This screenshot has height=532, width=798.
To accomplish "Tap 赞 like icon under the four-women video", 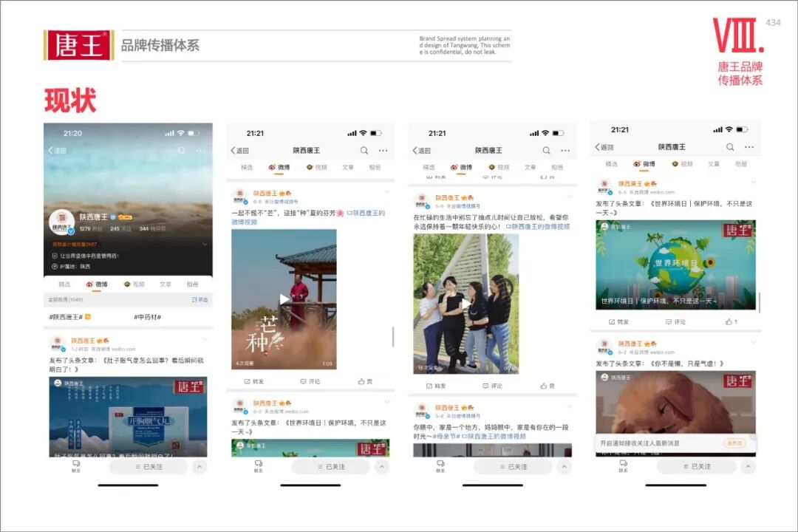I will (x=548, y=386).
